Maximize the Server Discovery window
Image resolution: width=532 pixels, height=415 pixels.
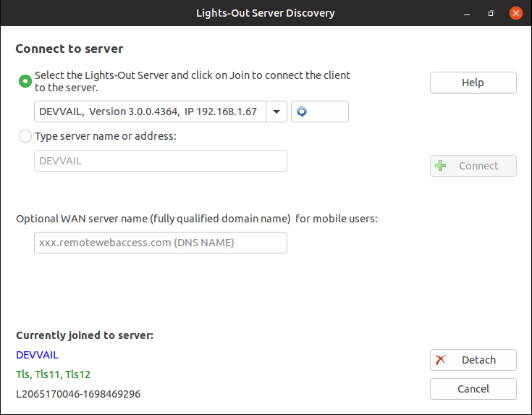pos(491,13)
